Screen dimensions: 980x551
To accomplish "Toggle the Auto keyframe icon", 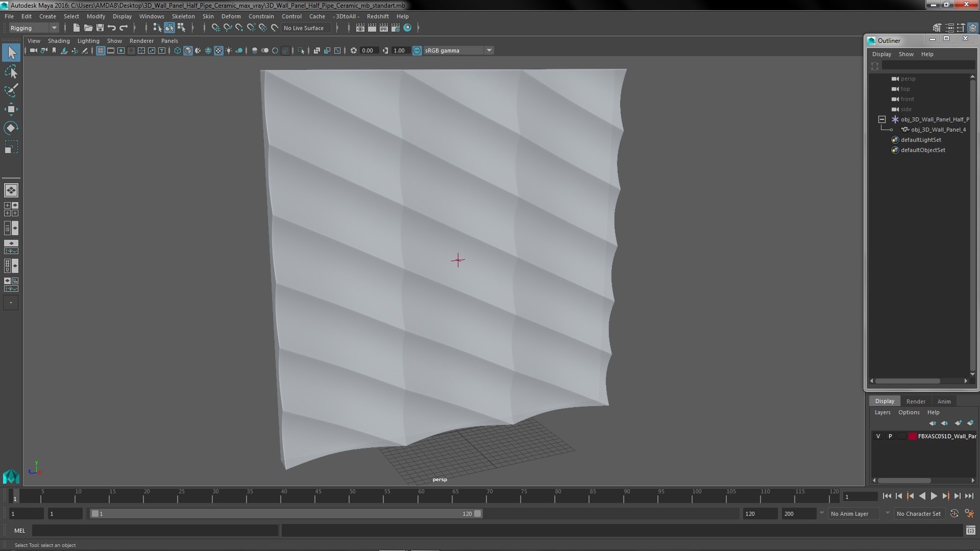I will click(954, 514).
